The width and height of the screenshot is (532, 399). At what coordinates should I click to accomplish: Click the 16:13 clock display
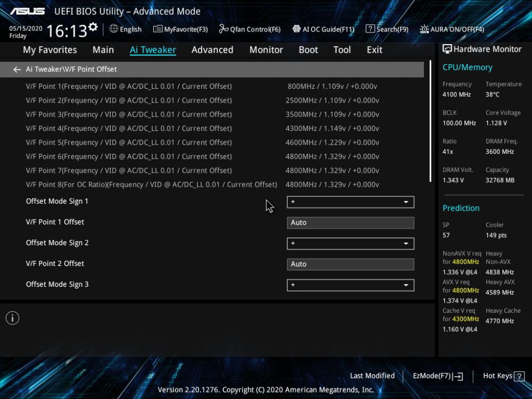click(x=67, y=31)
